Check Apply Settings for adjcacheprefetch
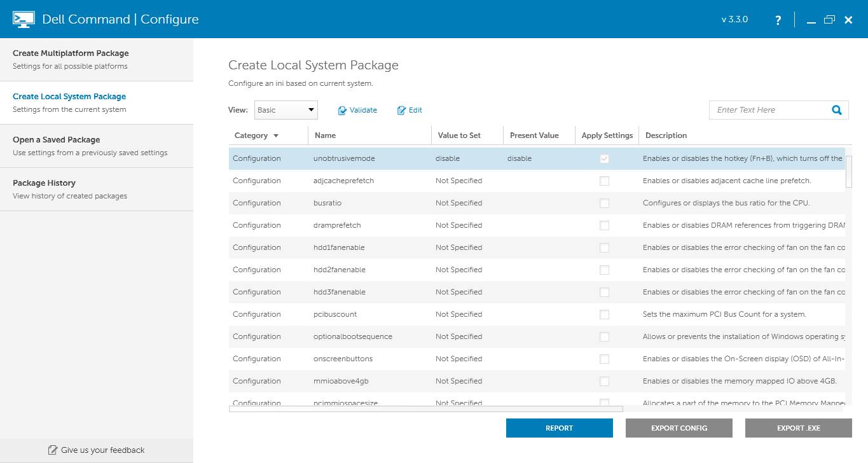868x463 pixels. [x=604, y=181]
